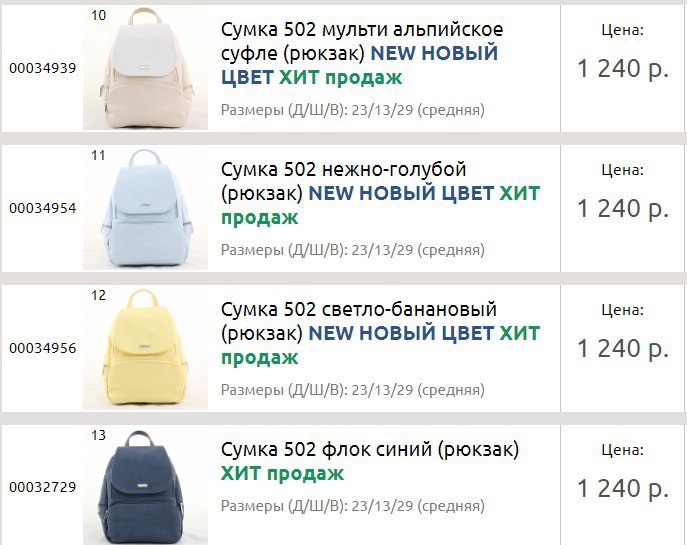Open the yellow backpack thumbnail
This screenshot has width=687, height=545.
pos(145,348)
